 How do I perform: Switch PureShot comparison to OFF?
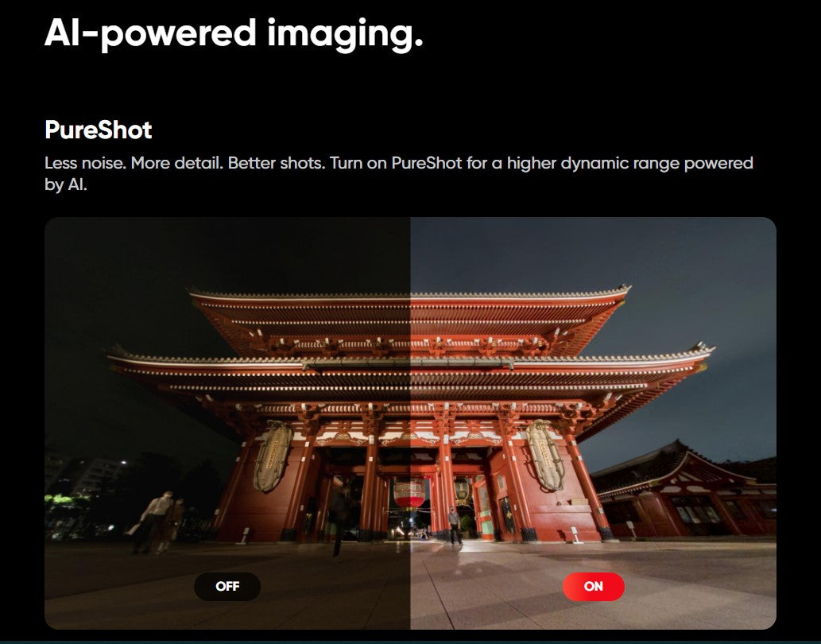(x=227, y=587)
